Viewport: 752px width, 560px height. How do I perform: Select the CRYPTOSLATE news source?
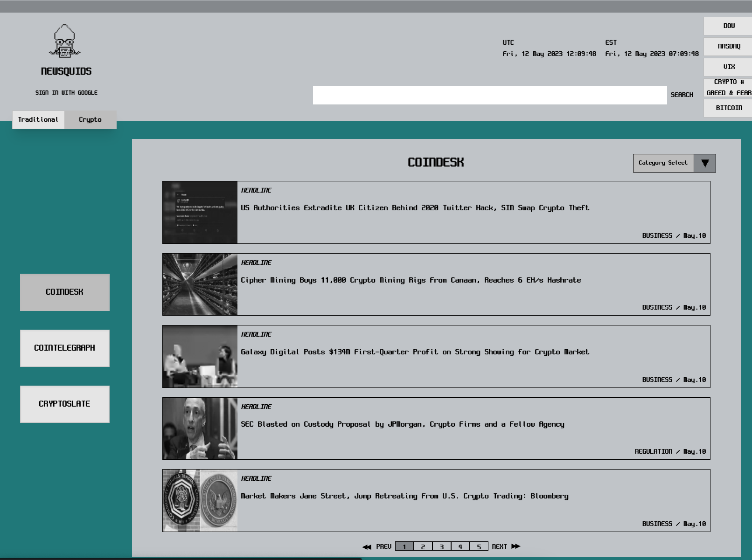(64, 404)
